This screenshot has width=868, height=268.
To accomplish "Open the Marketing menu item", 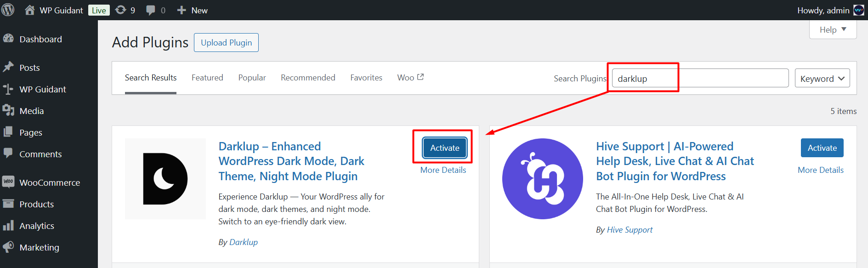I will (40, 247).
